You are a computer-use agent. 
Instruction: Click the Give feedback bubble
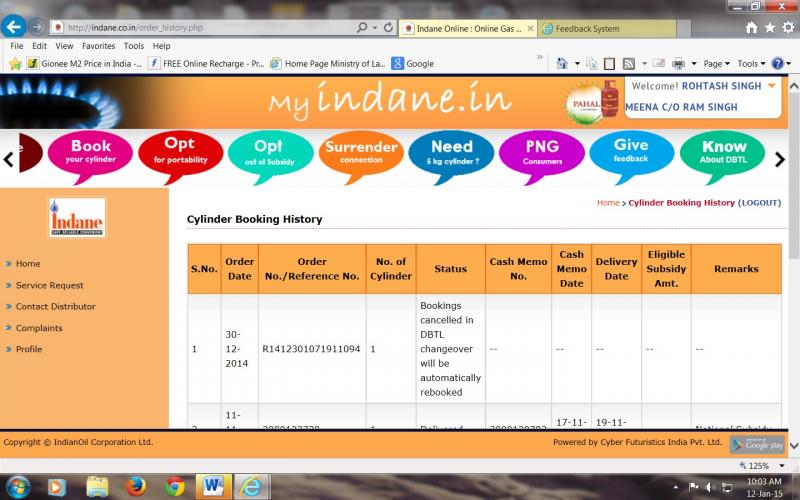pyautogui.click(x=632, y=156)
